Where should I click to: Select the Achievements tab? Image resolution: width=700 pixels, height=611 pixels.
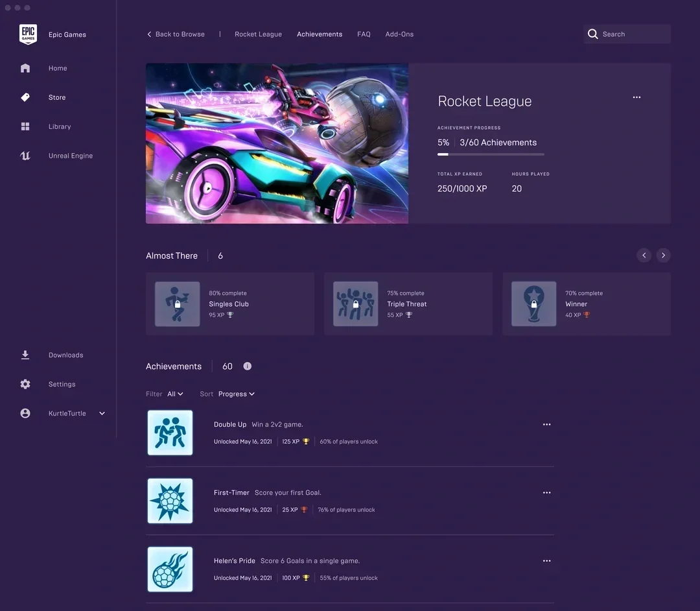click(x=320, y=34)
